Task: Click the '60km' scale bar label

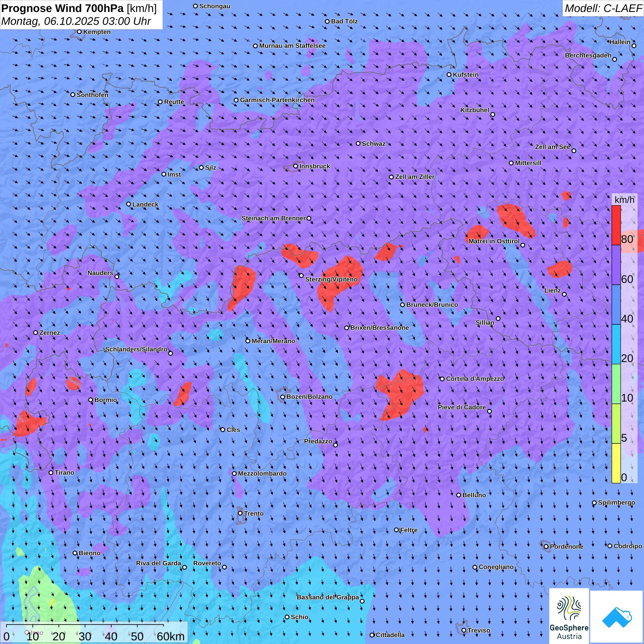Action: click(171, 636)
